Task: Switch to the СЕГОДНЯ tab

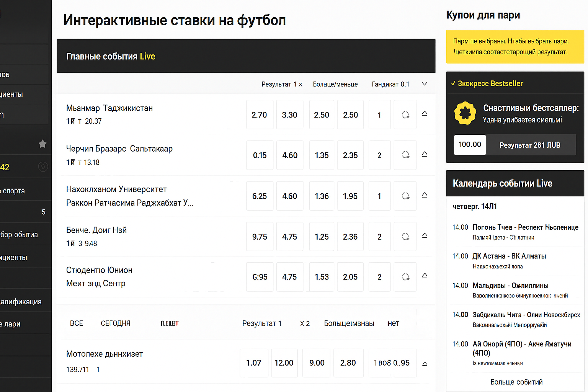Action: (115, 323)
